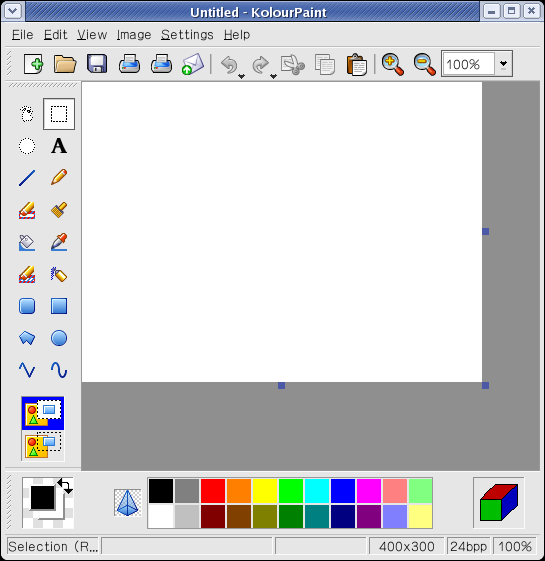Open the Redo history dropdown arrow

(273, 76)
